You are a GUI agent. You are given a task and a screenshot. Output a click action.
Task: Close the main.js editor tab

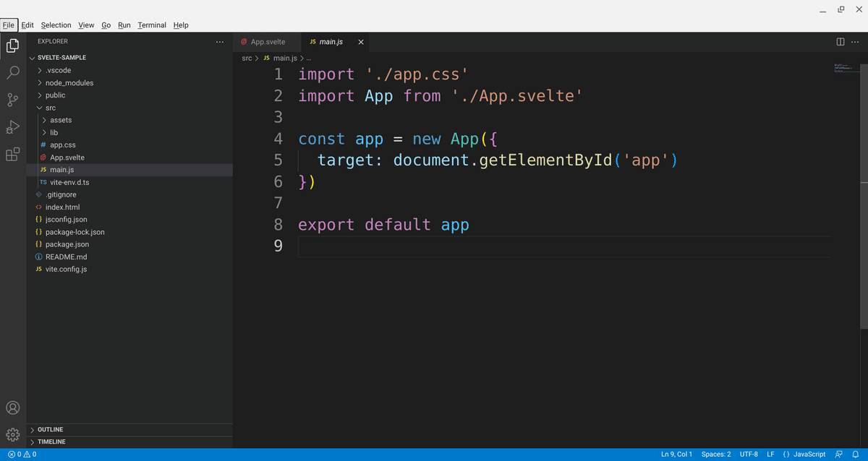point(361,42)
